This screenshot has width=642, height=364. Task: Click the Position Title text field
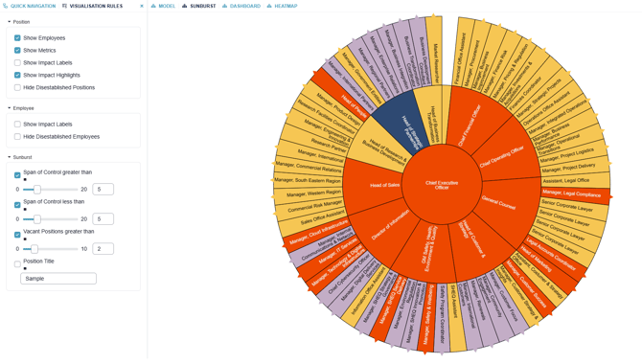coord(58,279)
